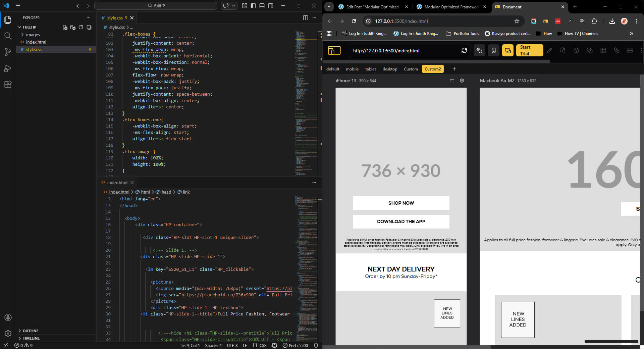644x349 pixels.
Task: Bookmark this page with the star icon
Action: 517,21
